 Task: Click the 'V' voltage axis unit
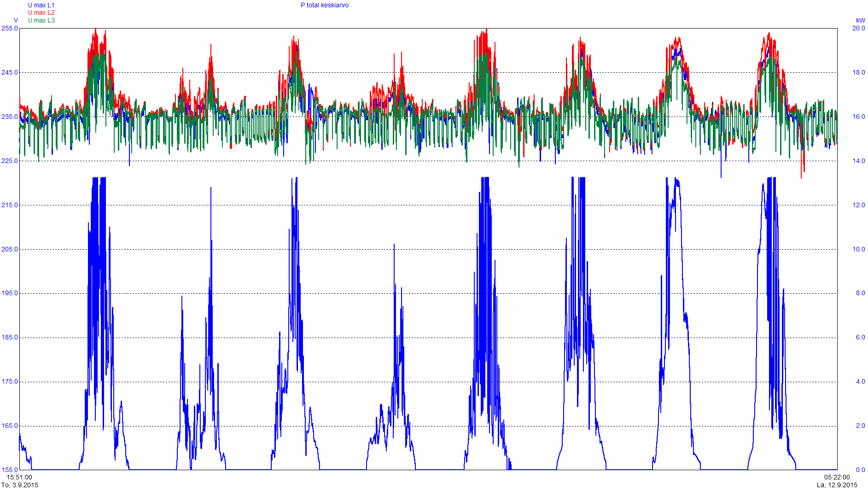coord(16,20)
